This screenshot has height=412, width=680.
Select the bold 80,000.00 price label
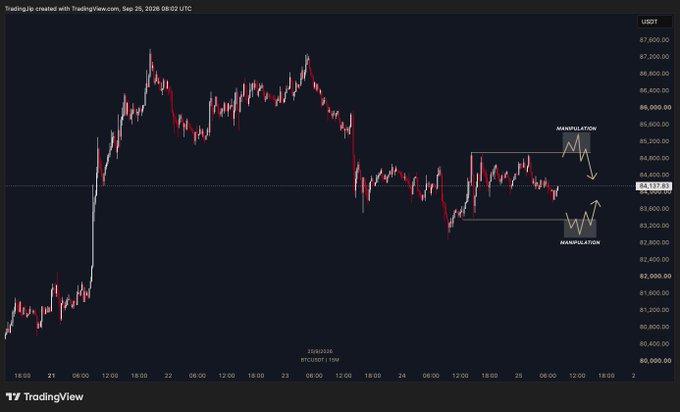[x=655, y=361]
